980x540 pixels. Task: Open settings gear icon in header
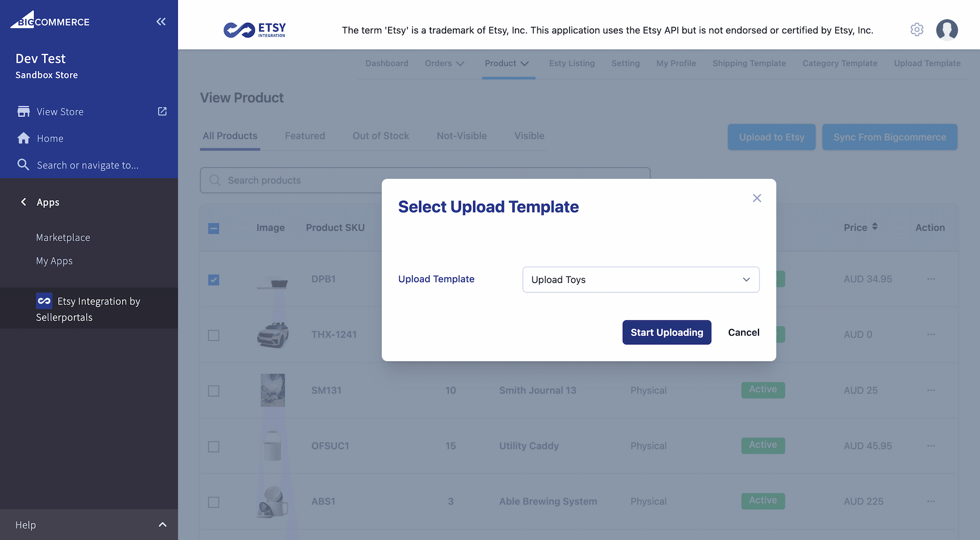point(917,30)
